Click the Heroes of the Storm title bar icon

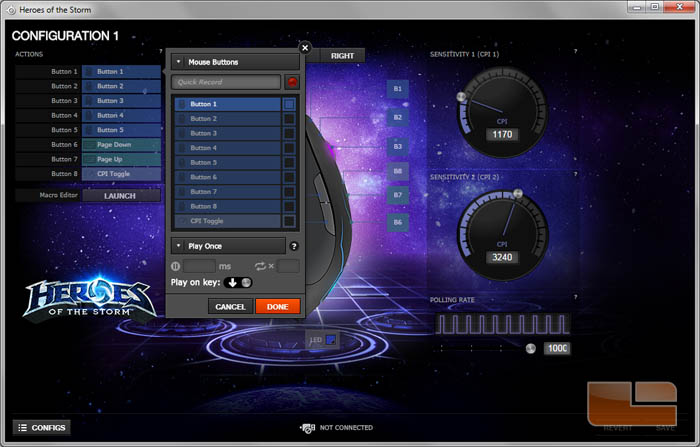coord(11,10)
